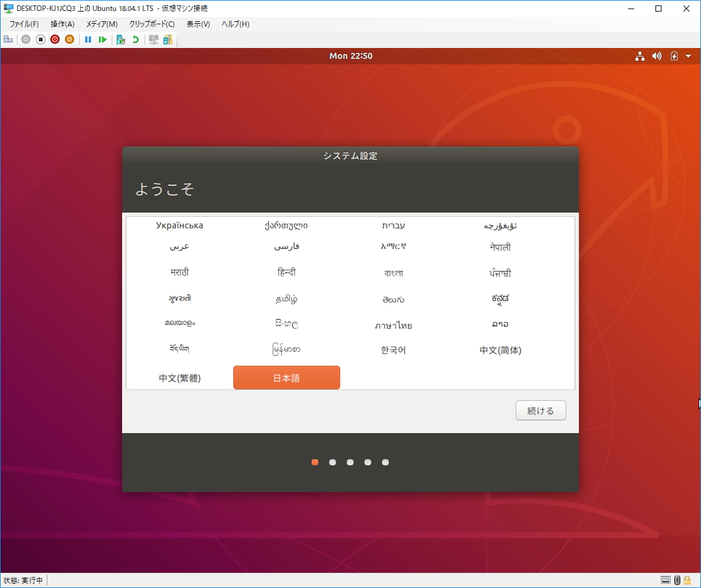Select ગુજરાતી language

tap(180, 298)
